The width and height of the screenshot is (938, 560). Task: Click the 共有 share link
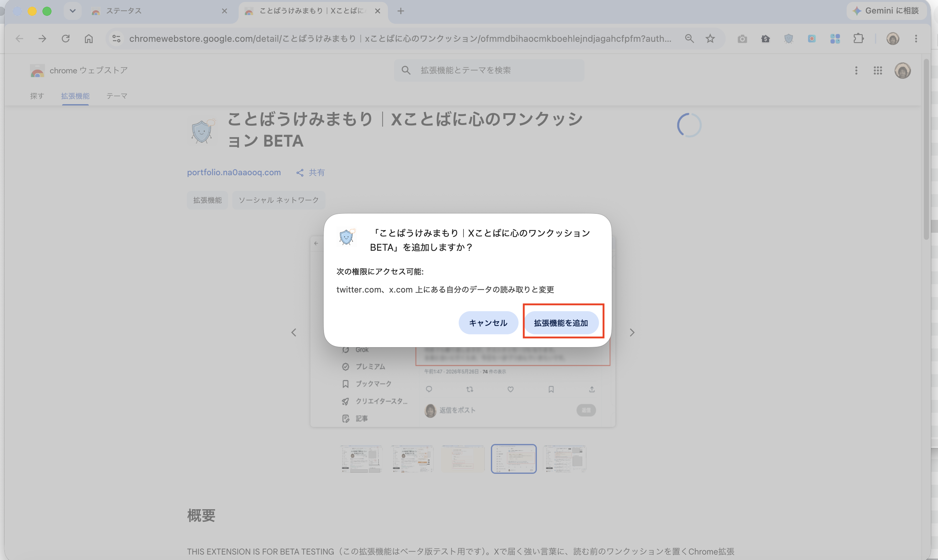tap(310, 172)
